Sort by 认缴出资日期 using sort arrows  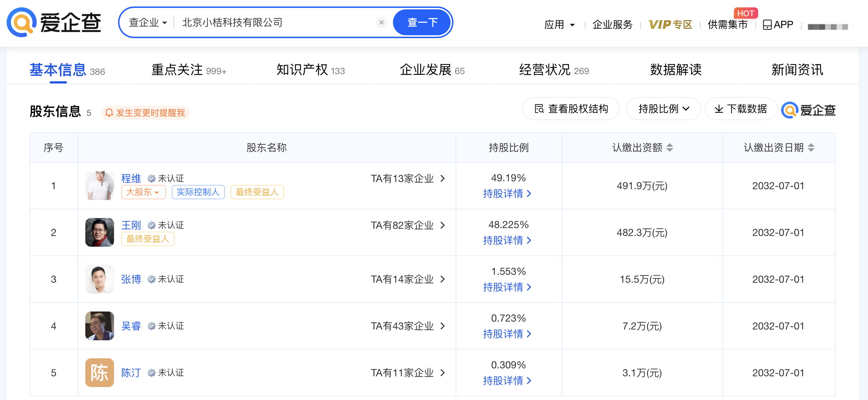[x=811, y=147]
